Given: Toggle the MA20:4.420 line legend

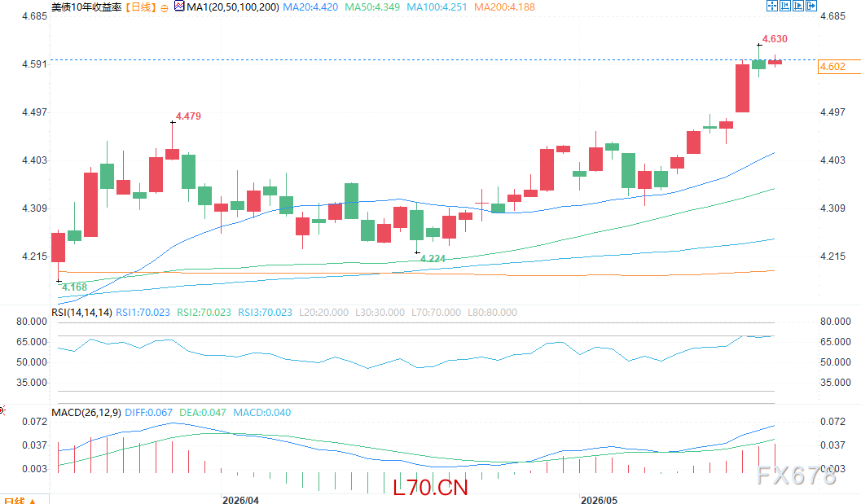Looking at the screenshot, I should pos(311,7).
